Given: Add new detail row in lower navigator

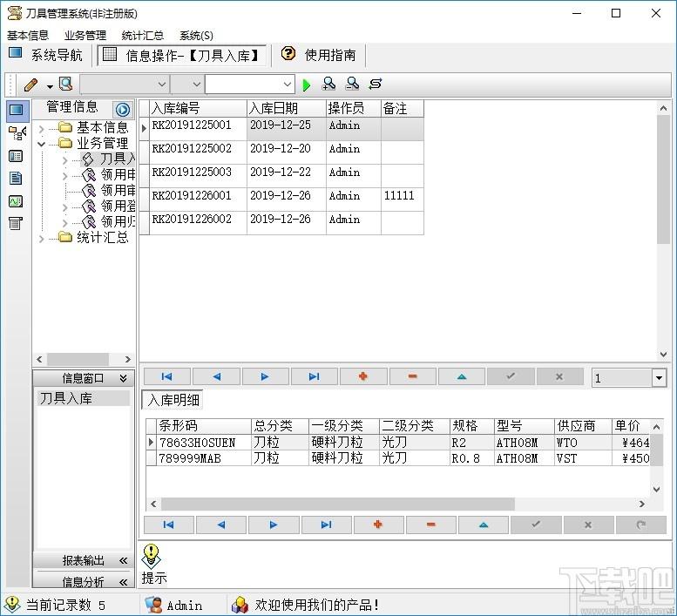Looking at the screenshot, I should tap(378, 525).
